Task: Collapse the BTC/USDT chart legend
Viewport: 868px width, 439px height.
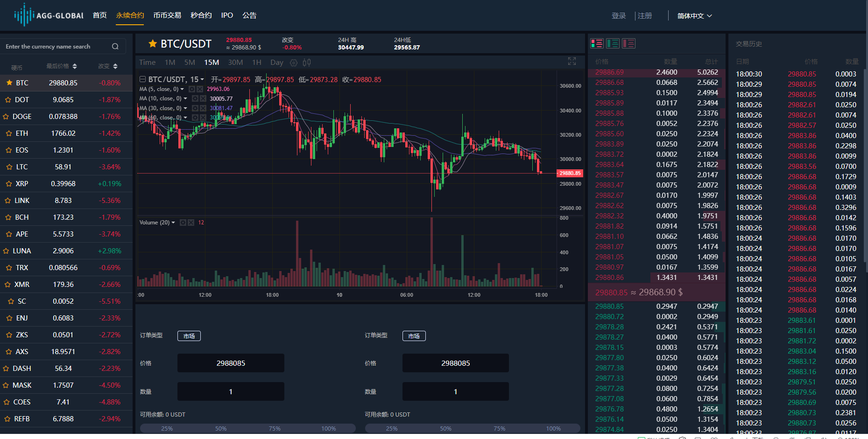Action: (x=143, y=79)
